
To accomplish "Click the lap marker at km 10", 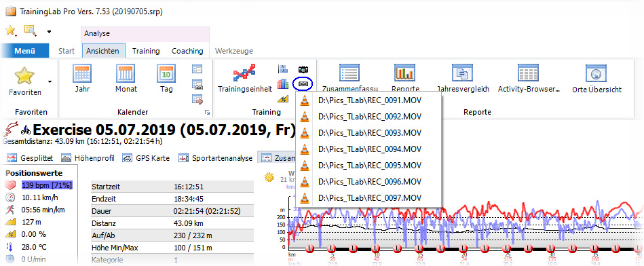I will point(375,249).
